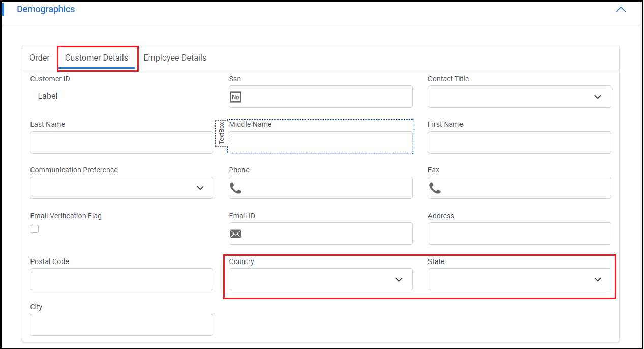Open the Country dropdown list
The height and width of the screenshot is (349, 644).
321,279
